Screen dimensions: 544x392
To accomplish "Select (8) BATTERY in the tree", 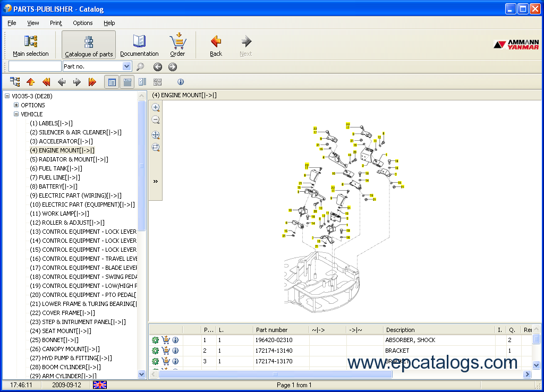I will (x=54, y=186).
